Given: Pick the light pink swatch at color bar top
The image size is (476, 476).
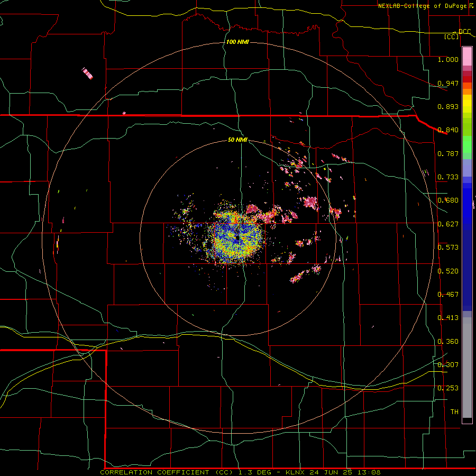Looking at the screenshot, I should click(x=467, y=57).
